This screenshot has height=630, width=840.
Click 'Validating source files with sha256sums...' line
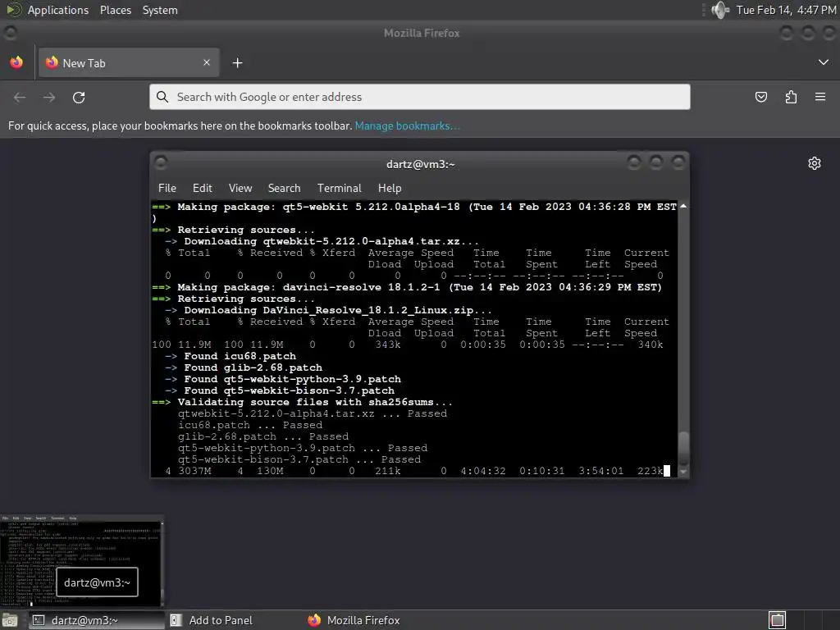click(x=302, y=402)
